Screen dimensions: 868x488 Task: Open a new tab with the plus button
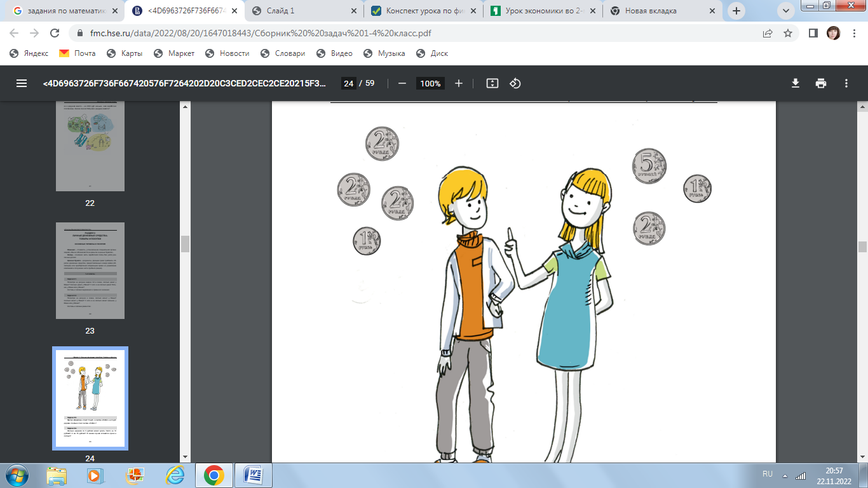pyautogui.click(x=736, y=11)
